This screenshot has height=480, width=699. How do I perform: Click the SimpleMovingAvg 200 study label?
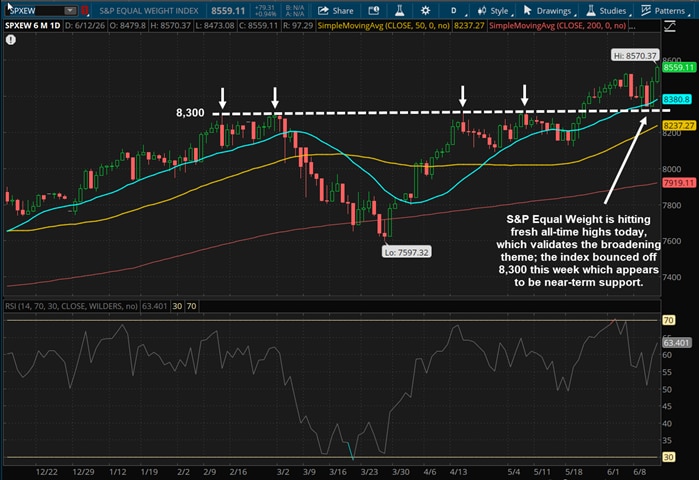[x=557, y=26]
